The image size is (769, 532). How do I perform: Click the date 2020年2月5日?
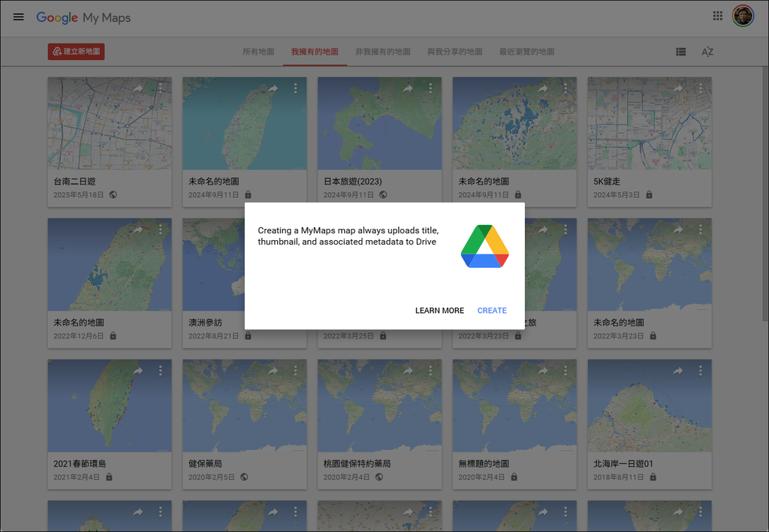click(x=211, y=476)
